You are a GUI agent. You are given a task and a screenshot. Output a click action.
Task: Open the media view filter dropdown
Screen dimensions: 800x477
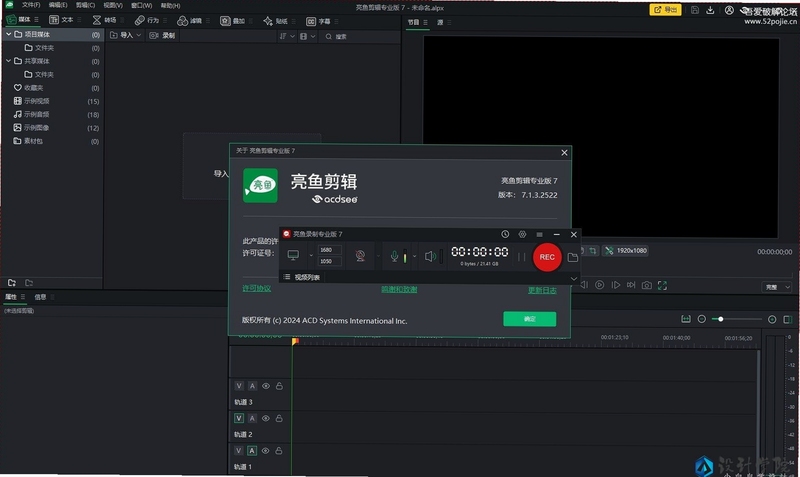pyautogui.click(x=308, y=36)
